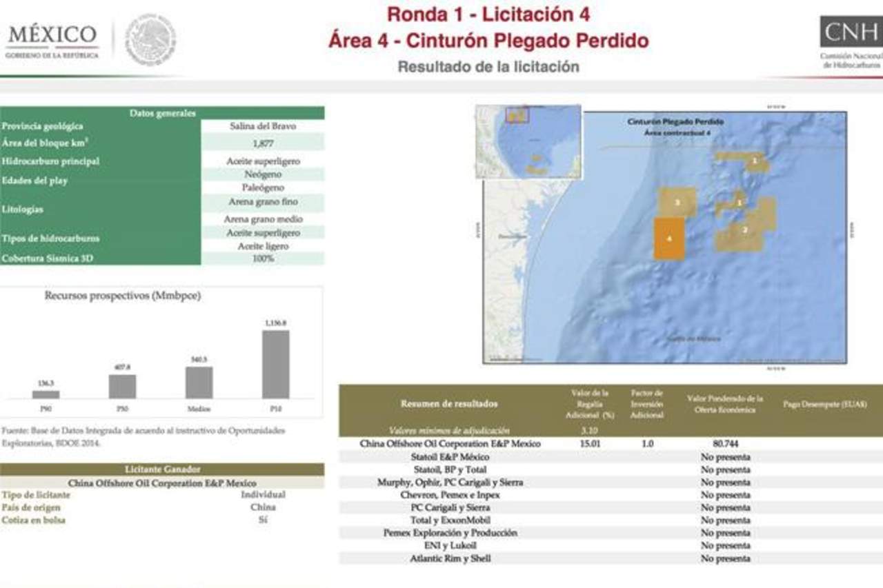The height and width of the screenshot is (588, 883).
Task: Select the Media bar in the chart
Action: click(199, 382)
